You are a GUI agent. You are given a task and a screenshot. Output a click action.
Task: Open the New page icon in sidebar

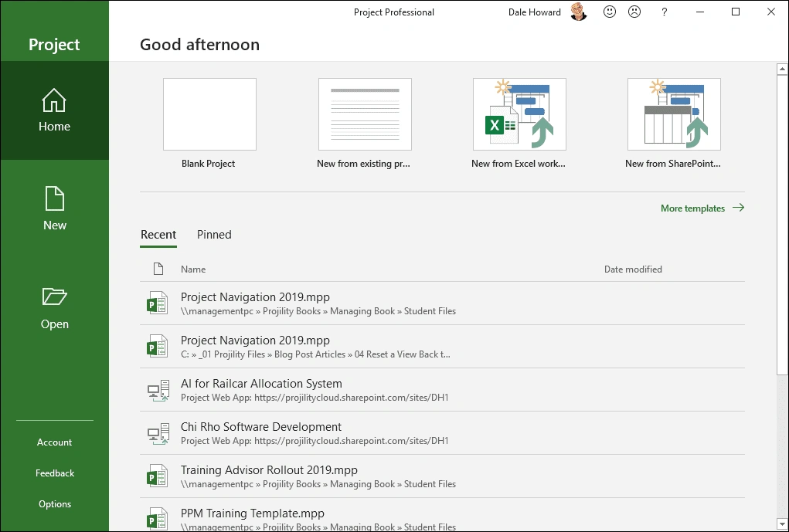pos(54,199)
